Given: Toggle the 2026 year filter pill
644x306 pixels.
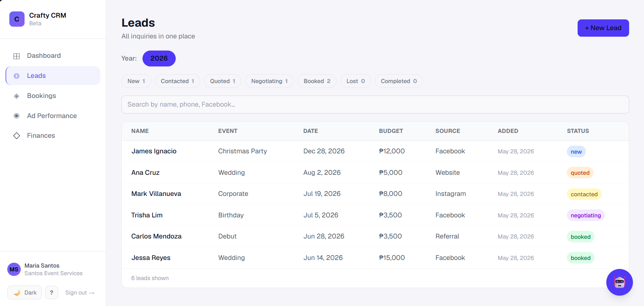Looking at the screenshot, I should click(x=159, y=58).
